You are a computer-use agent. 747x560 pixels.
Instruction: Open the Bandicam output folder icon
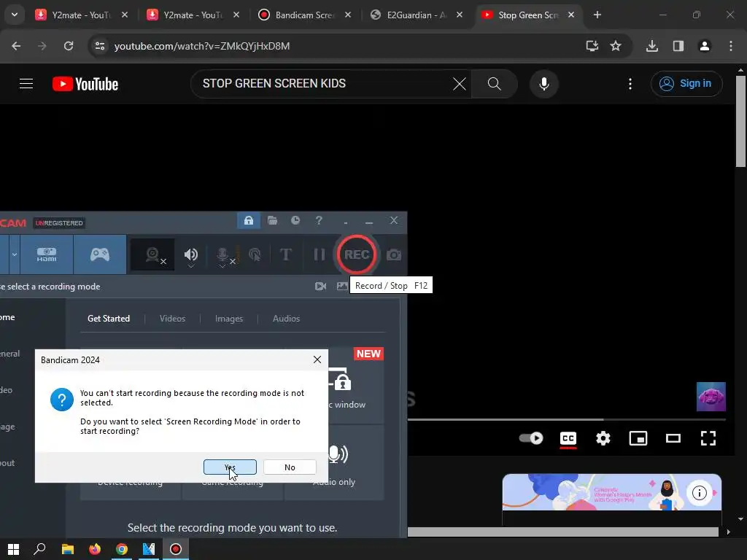[x=273, y=220]
